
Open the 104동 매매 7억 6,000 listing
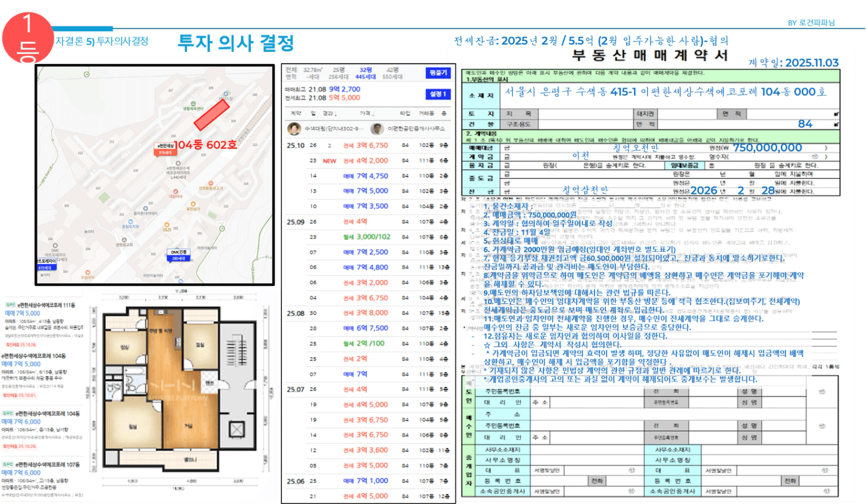coord(43,430)
